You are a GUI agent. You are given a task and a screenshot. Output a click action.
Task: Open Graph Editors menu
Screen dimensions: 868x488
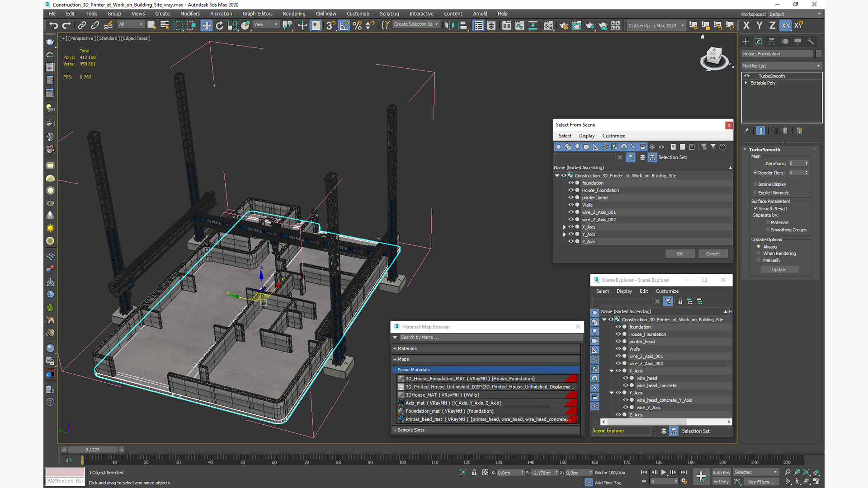point(258,14)
